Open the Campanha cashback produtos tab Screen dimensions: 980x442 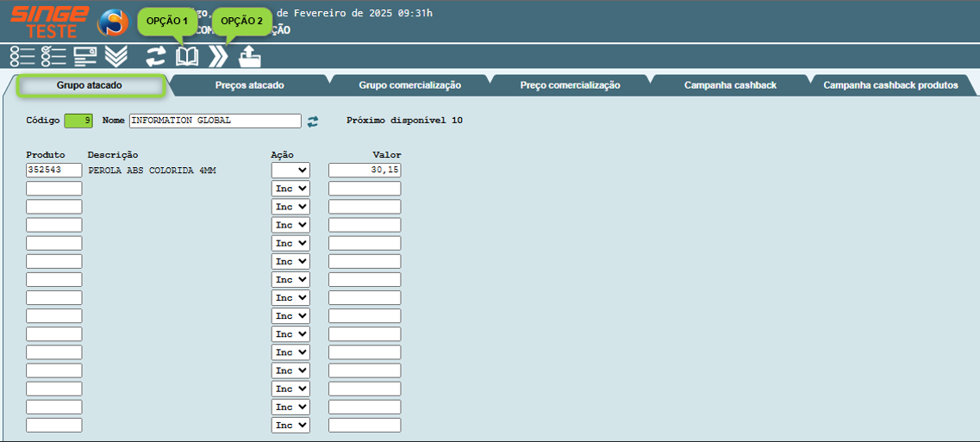coord(890,85)
